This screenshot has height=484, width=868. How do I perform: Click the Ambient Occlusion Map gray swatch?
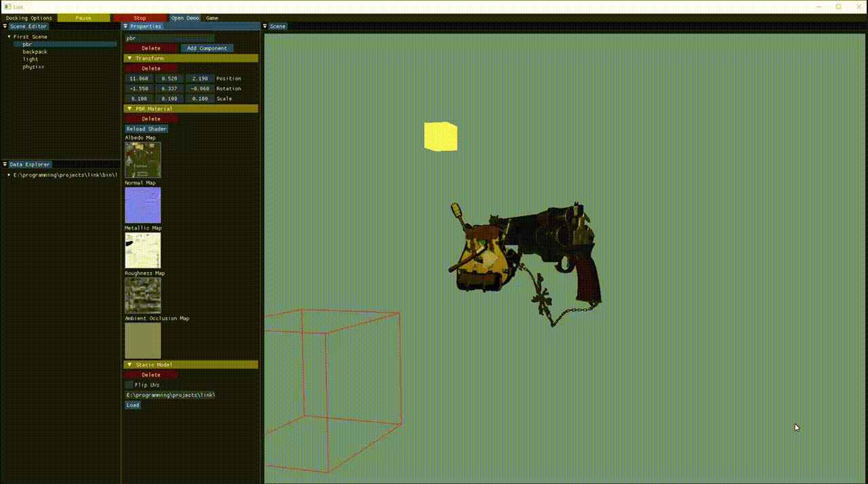(x=143, y=340)
